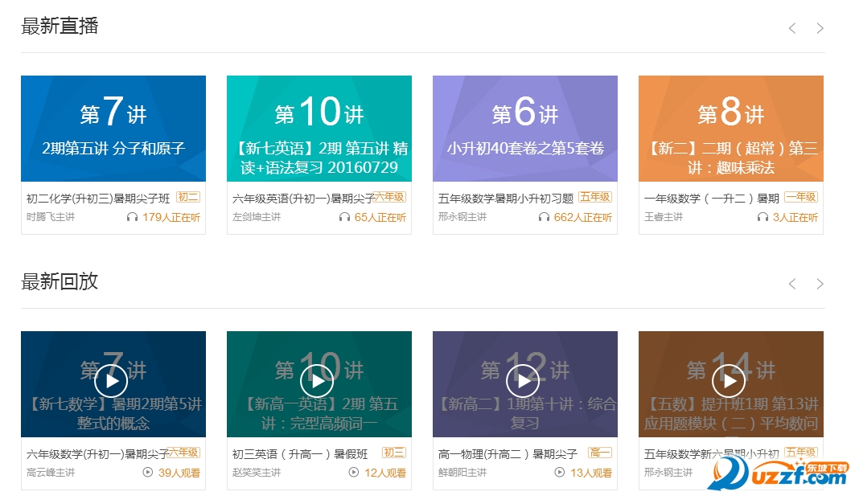Click the 最新回放 section heading
Screen dimensions: 855x504
60,281
